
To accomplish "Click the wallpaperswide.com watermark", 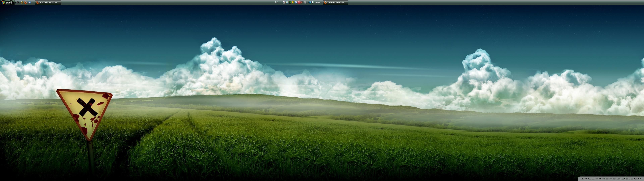I will pos(611,178).
